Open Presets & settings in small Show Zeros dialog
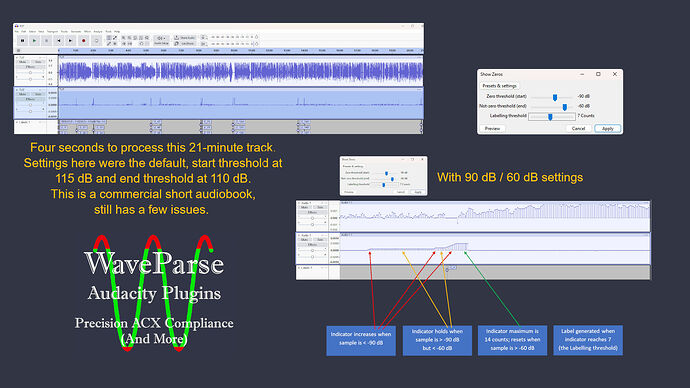 click(x=353, y=166)
